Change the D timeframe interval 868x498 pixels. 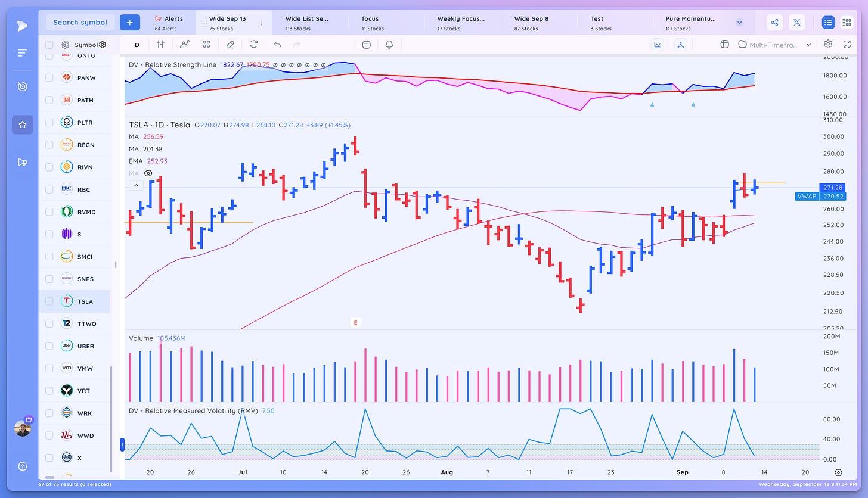pos(137,45)
